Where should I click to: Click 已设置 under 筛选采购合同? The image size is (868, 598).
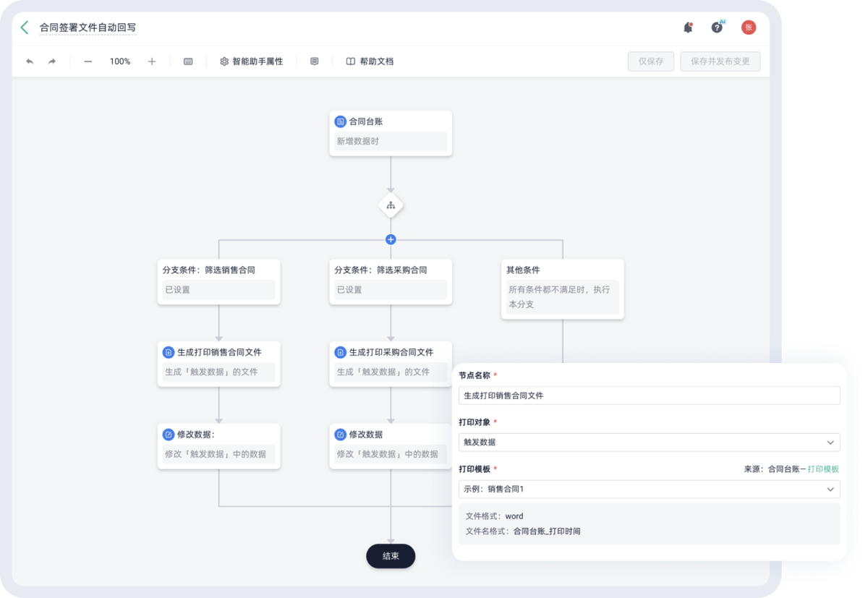(391, 290)
